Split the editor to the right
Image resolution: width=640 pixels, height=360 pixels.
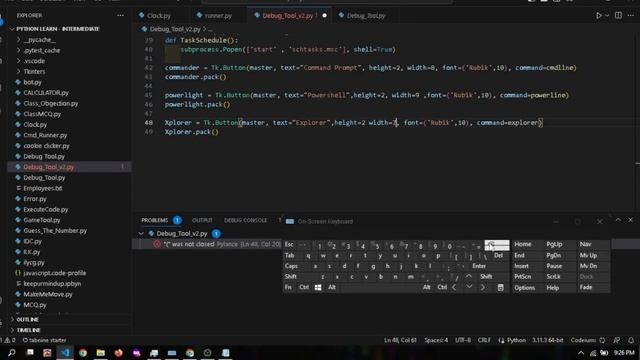pos(618,16)
